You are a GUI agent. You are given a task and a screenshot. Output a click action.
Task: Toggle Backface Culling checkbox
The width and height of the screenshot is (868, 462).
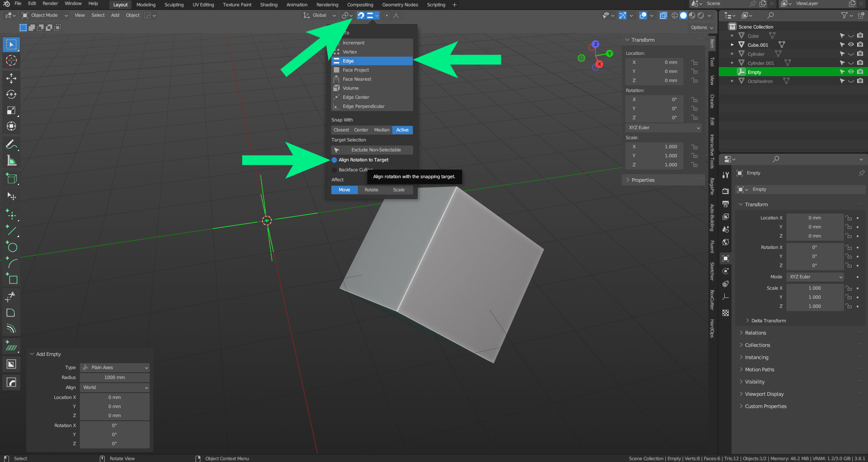(x=334, y=170)
